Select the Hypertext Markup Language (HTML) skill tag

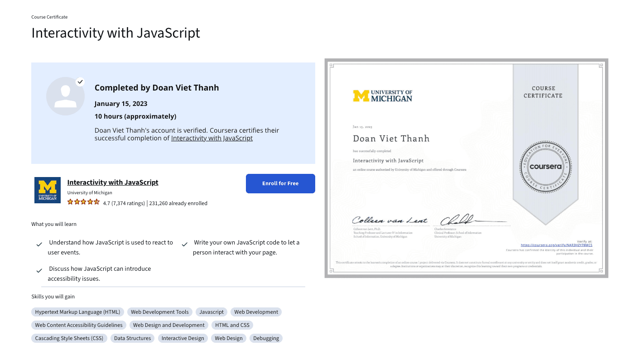coord(78,312)
